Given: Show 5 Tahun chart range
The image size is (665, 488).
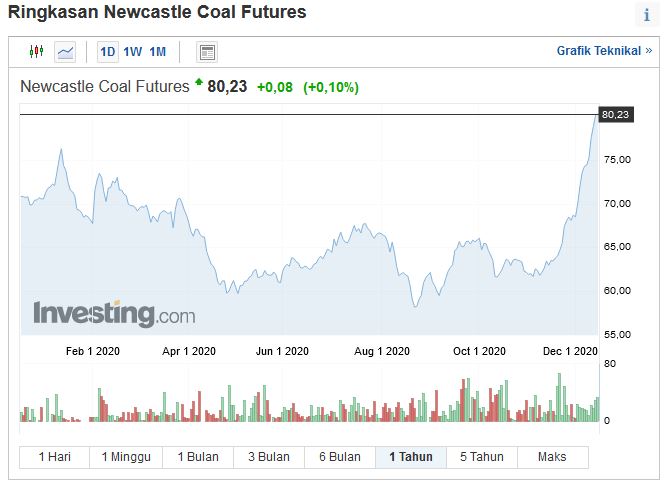Looking at the screenshot, I should coord(482,457).
